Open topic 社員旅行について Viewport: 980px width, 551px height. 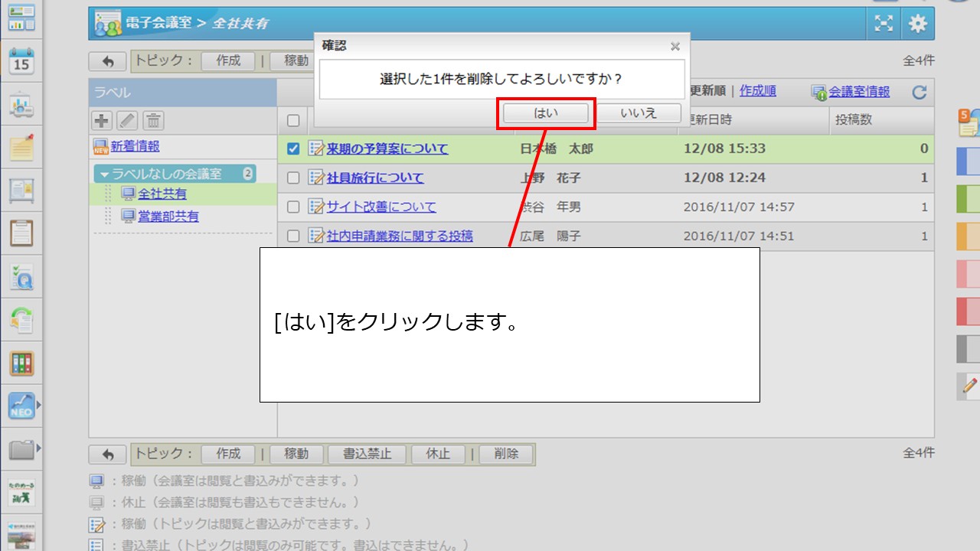tap(375, 178)
